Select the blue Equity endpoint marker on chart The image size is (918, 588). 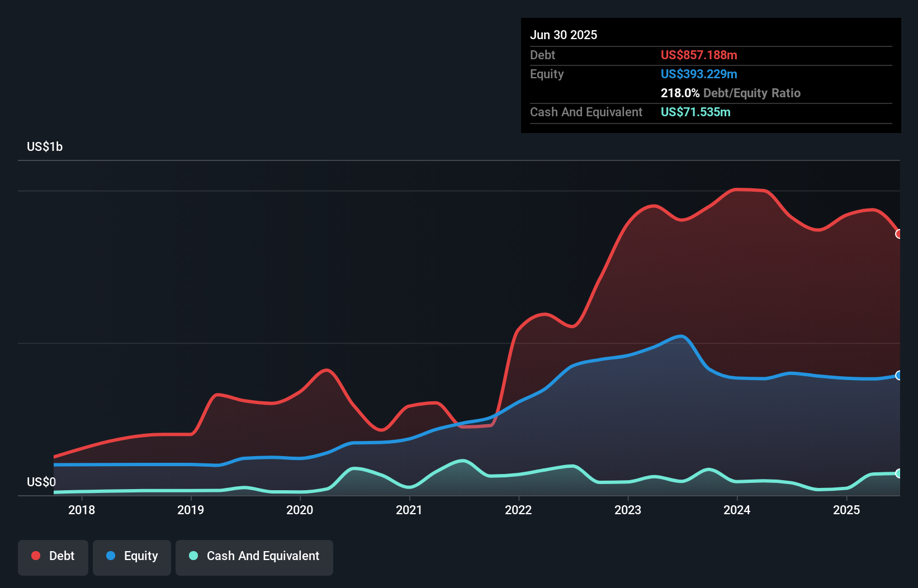899,376
